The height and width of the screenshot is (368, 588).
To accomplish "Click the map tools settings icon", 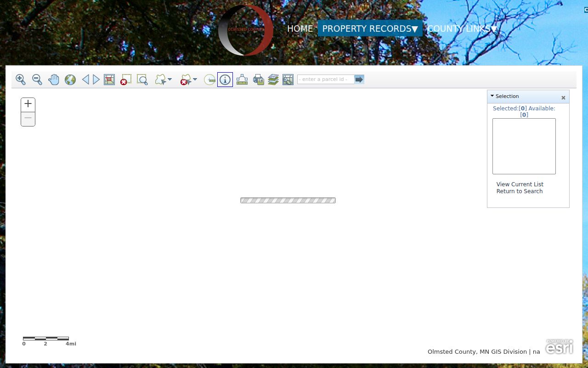I will [288, 80].
